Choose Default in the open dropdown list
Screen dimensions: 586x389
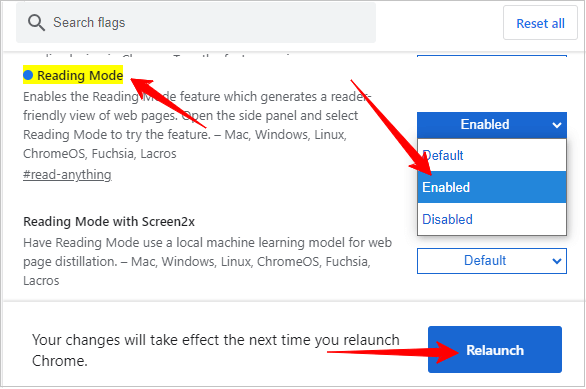coord(492,155)
